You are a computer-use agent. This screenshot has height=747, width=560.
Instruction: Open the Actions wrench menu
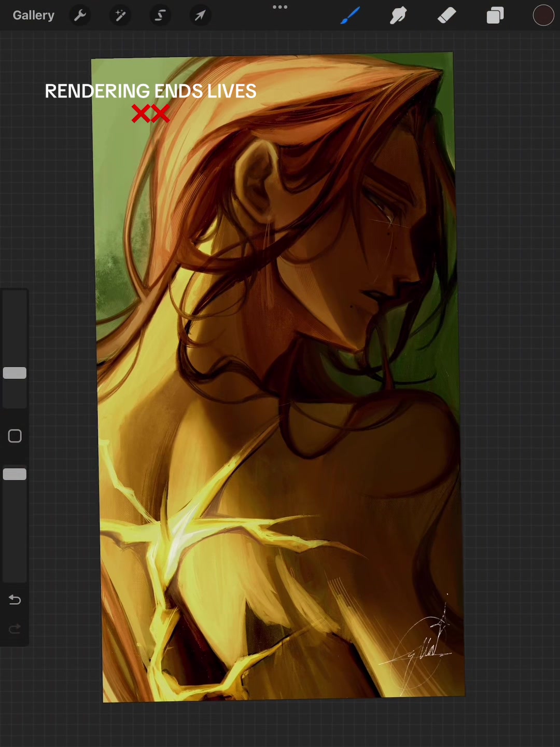[x=80, y=16]
